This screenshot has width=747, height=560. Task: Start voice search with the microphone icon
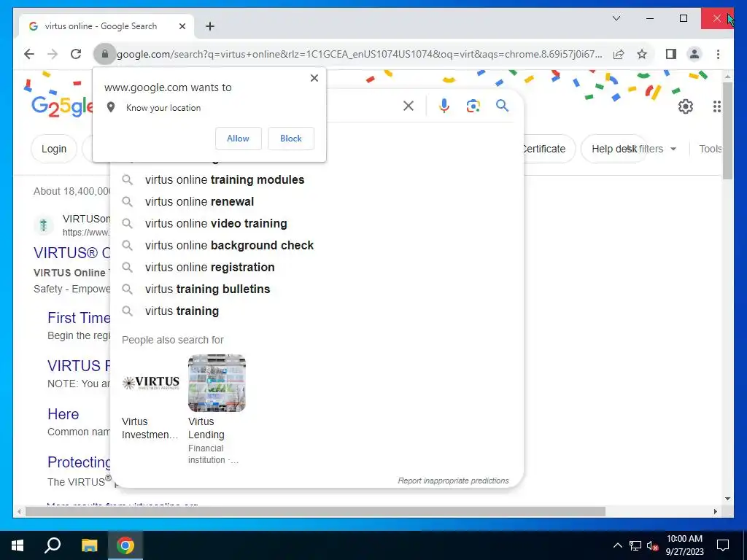444,106
